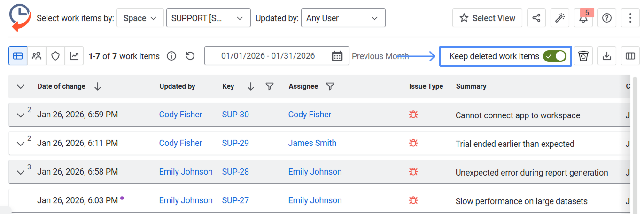
Task: Click the help question mark icon
Action: coord(606,18)
